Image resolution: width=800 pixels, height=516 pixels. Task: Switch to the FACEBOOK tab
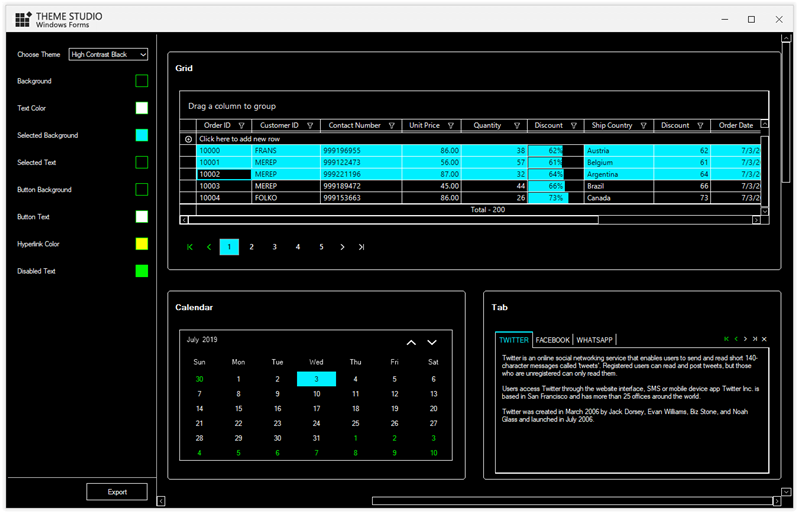coord(552,340)
